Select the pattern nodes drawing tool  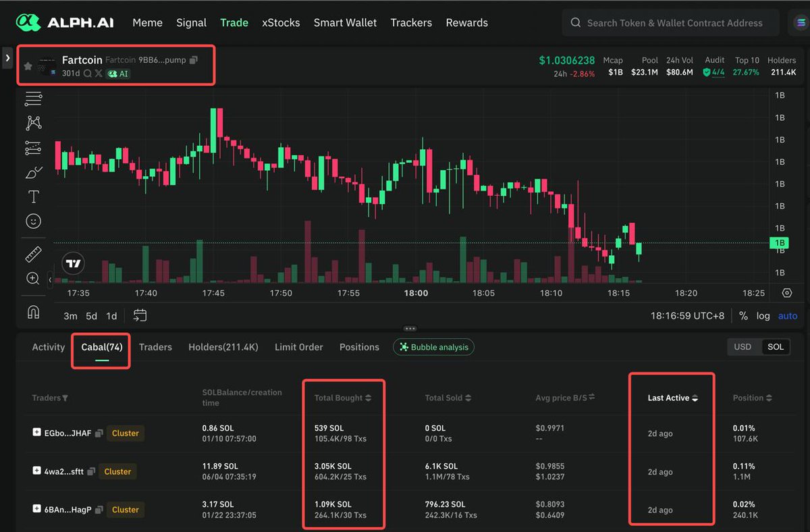33,123
